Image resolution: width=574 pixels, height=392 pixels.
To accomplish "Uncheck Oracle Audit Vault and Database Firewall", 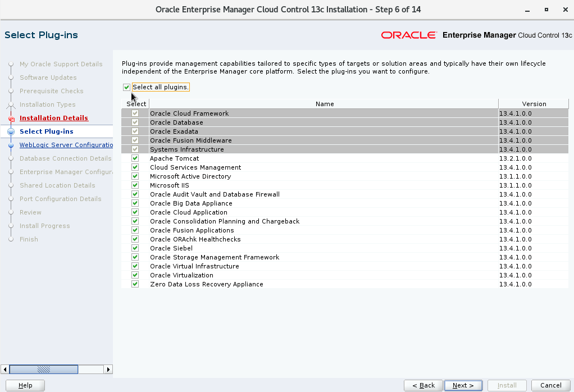I will coord(135,194).
